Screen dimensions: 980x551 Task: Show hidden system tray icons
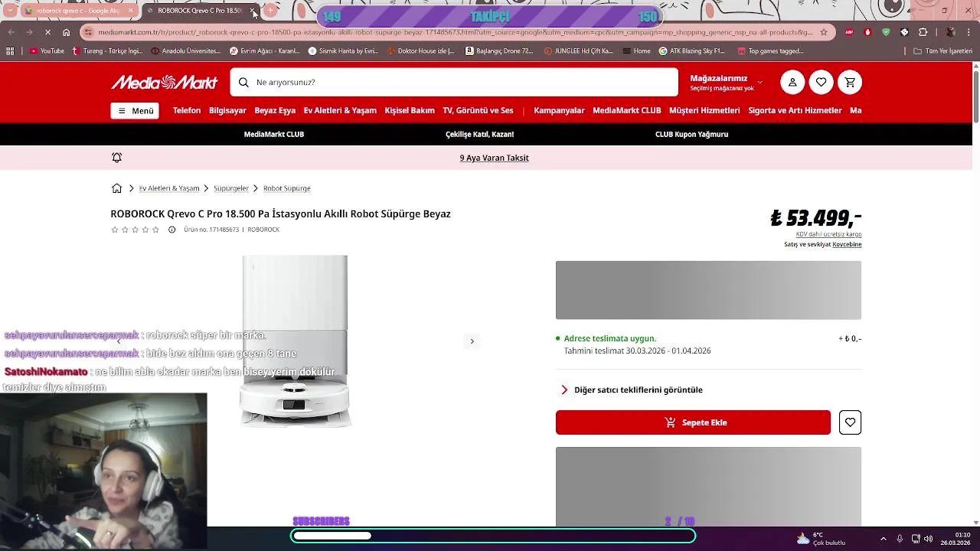[x=883, y=539]
